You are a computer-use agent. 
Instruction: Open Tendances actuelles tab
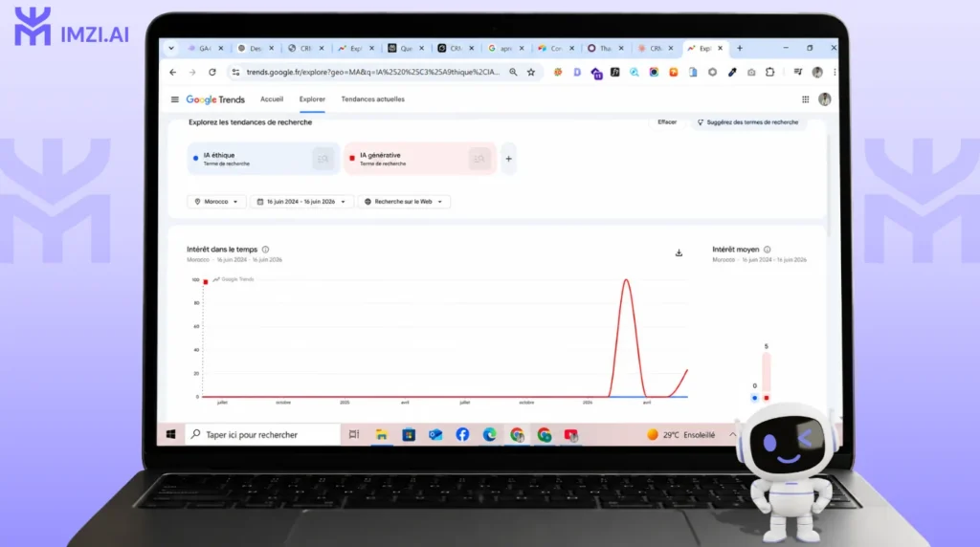point(372,99)
